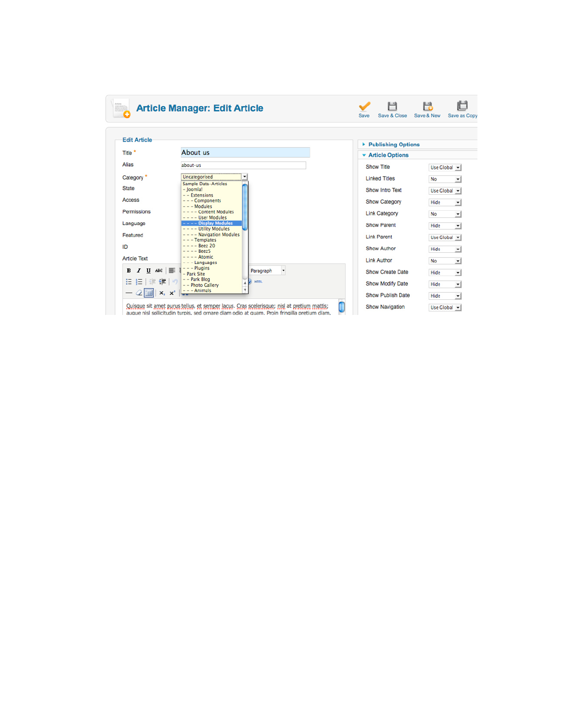This screenshot has height=728, width=582.
Task: Select Animals category option
Action: pos(212,291)
